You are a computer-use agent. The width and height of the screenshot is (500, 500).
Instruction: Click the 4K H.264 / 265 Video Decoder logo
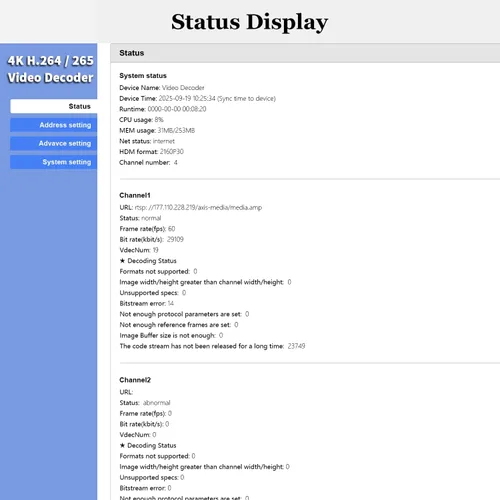point(50,69)
